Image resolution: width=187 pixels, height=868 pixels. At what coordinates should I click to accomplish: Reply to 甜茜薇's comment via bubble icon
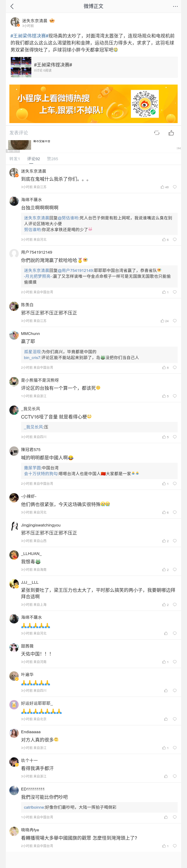175,662
